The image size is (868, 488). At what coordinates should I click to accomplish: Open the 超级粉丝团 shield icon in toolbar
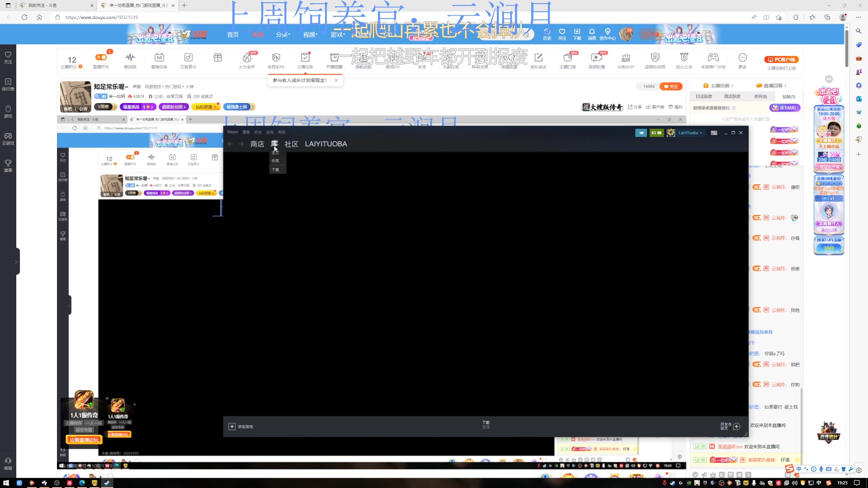[x=655, y=60]
